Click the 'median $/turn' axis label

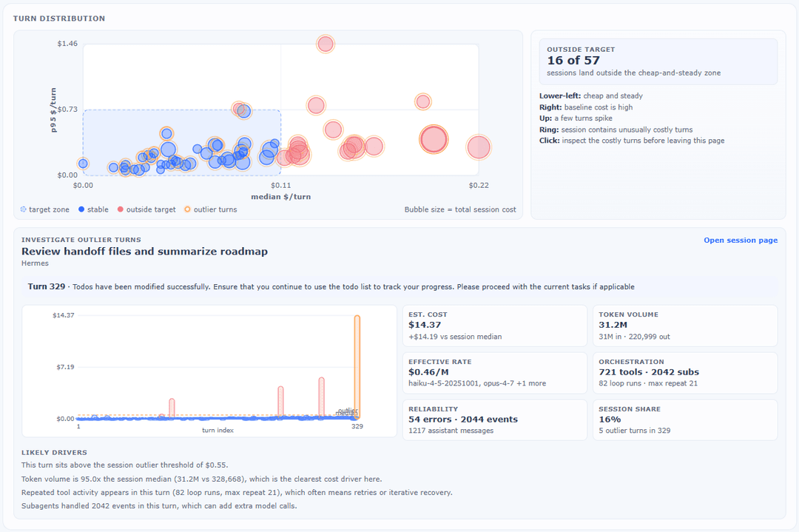pyautogui.click(x=281, y=197)
